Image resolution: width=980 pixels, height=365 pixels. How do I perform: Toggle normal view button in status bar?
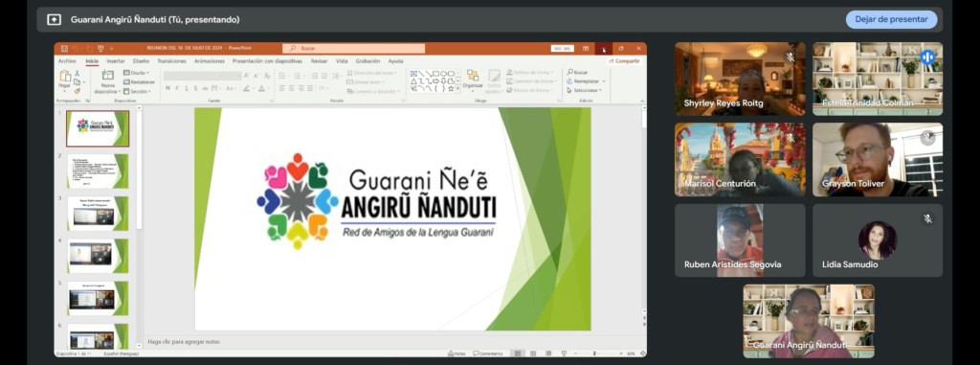[518, 354]
